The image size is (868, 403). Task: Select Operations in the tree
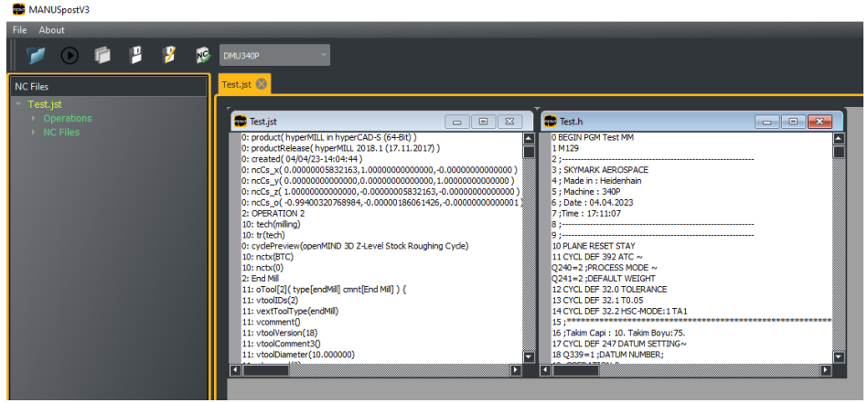[x=68, y=118]
